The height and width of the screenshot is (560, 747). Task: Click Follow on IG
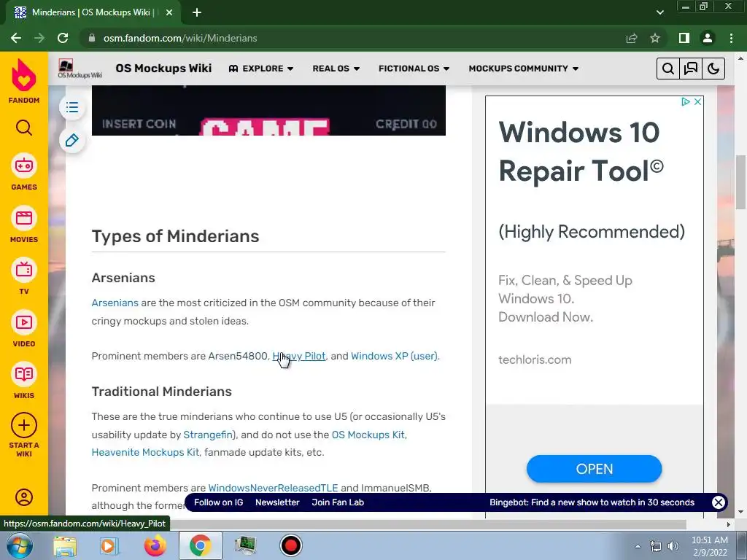tap(218, 502)
